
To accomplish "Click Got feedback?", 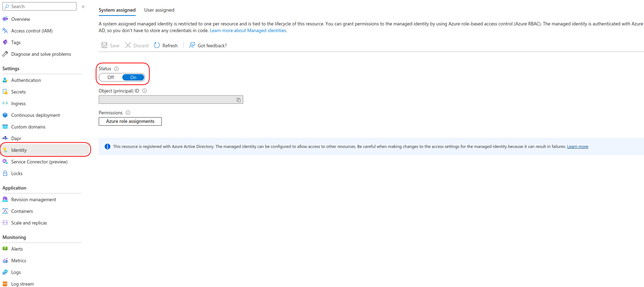I will [208, 46].
